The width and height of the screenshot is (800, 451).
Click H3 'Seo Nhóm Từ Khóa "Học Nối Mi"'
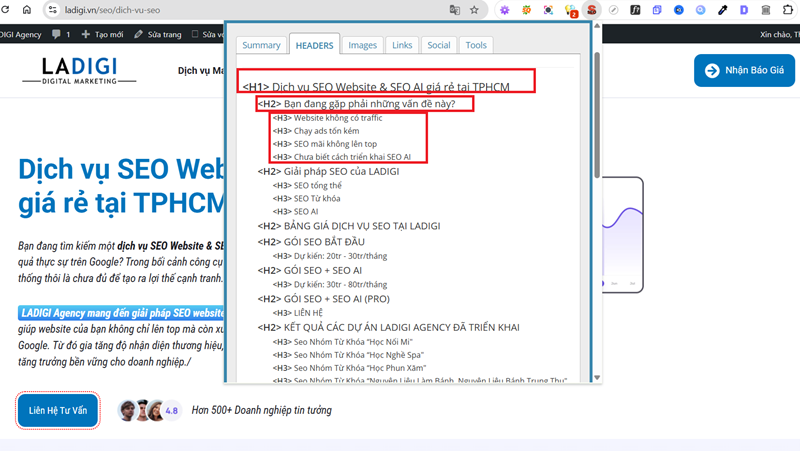click(x=343, y=342)
